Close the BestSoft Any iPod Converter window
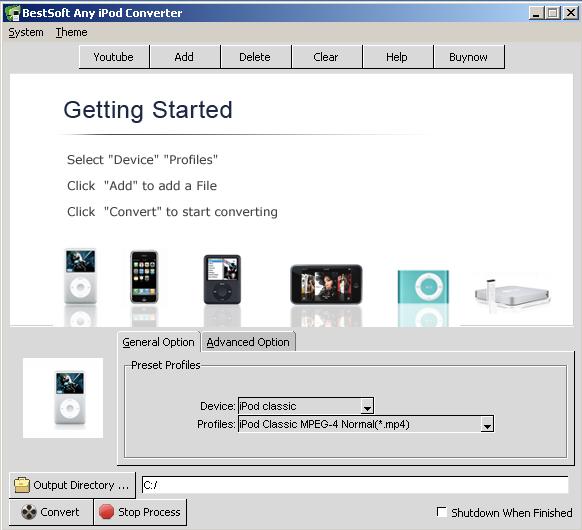 click(570, 13)
